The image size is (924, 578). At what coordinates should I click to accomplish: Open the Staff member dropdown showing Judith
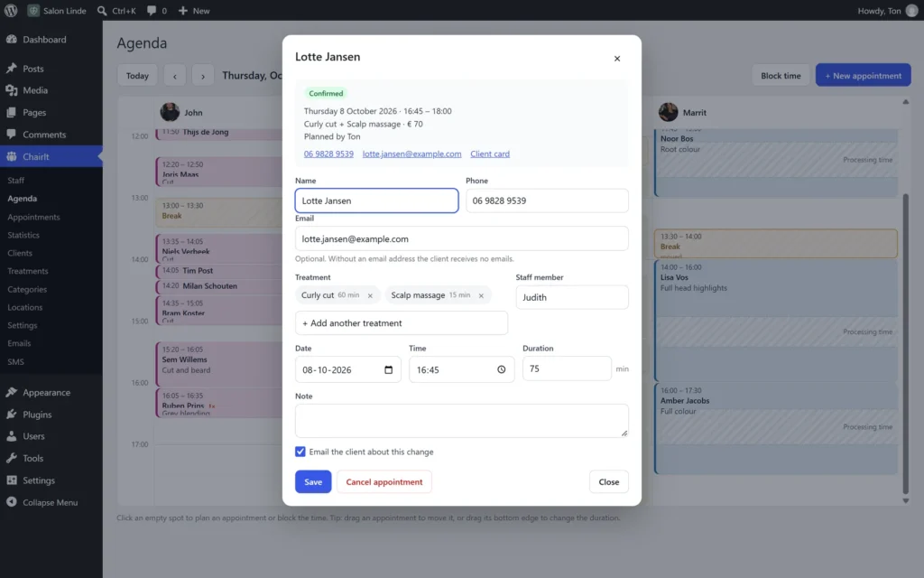571,297
